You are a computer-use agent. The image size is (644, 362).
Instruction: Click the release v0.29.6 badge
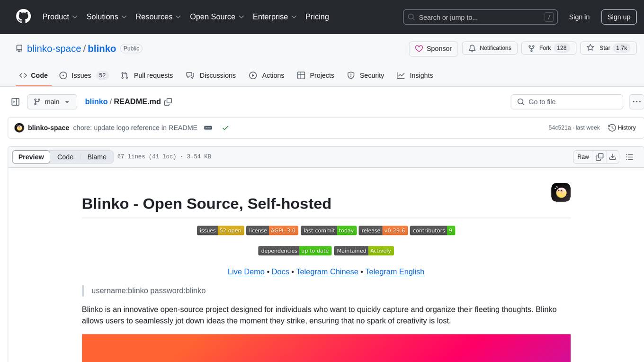(383, 231)
